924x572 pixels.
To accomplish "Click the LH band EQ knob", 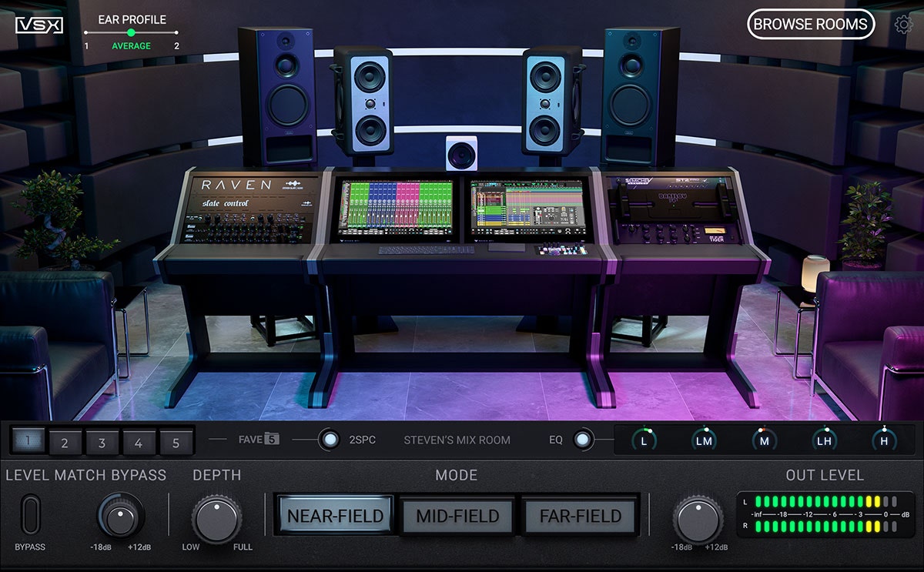I will coord(824,440).
